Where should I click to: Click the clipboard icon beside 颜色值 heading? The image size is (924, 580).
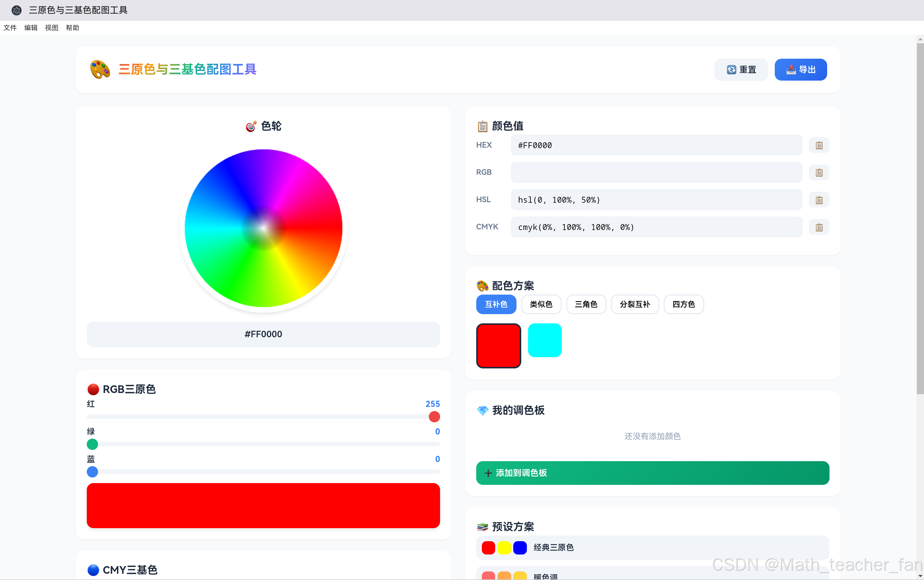coord(482,126)
